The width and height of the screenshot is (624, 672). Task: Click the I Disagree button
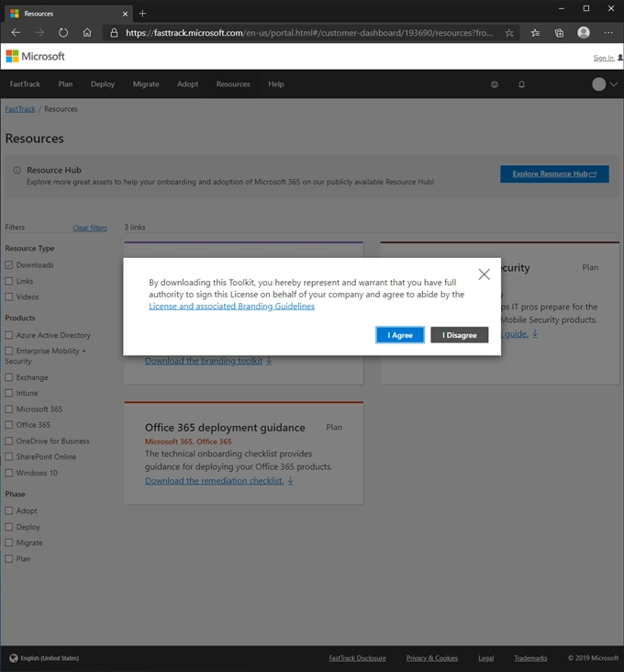tap(459, 335)
